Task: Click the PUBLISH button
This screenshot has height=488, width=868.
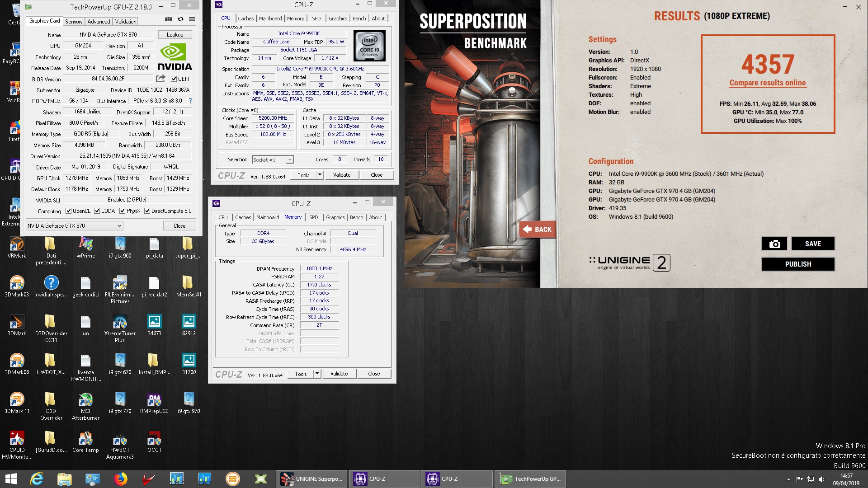Action: click(798, 264)
